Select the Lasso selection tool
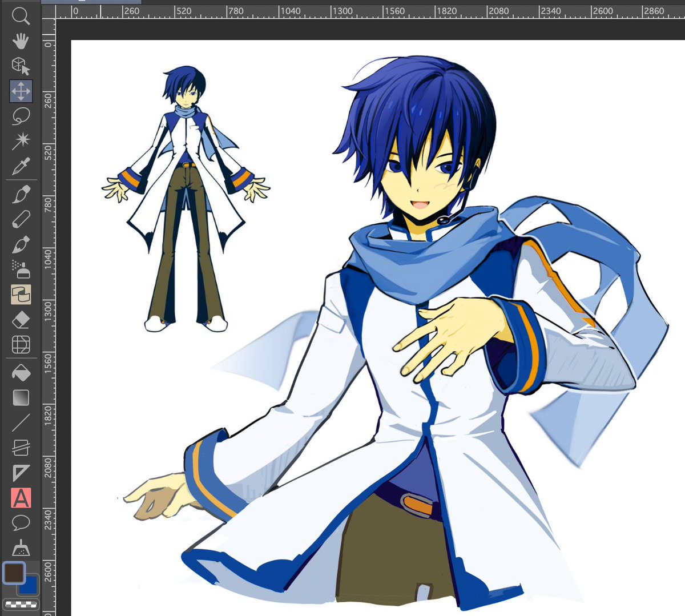This screenshot has height=616, width=685. 21,116
